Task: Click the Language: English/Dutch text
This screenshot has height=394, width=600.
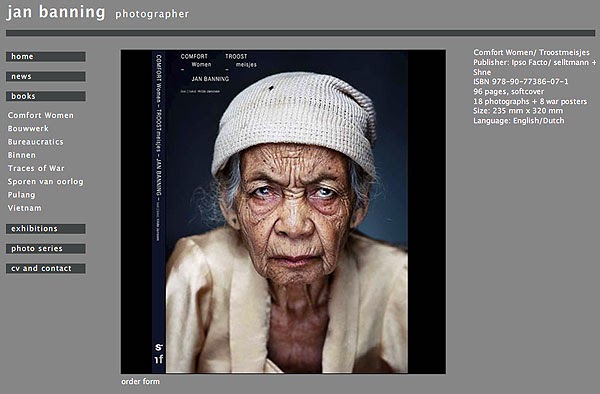Action: pos(518,121)
